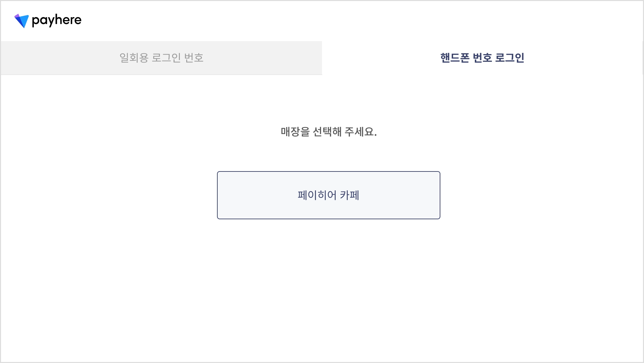Pick the only listed store option
This screenshot has height=363, width=644.
pyautogui.click(x=329, y=195)
